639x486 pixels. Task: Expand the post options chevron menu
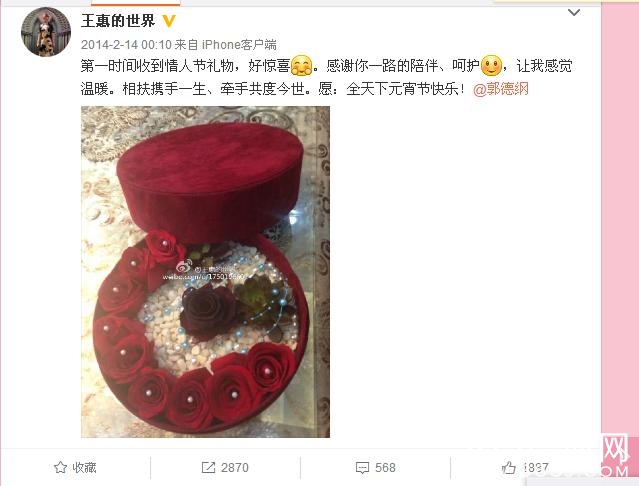coord(574,13)
